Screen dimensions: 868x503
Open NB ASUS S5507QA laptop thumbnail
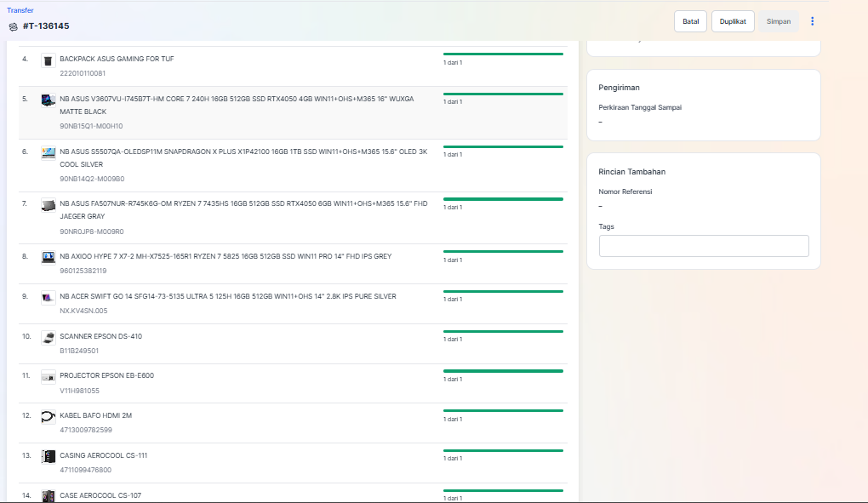click(x=49, y=152)
